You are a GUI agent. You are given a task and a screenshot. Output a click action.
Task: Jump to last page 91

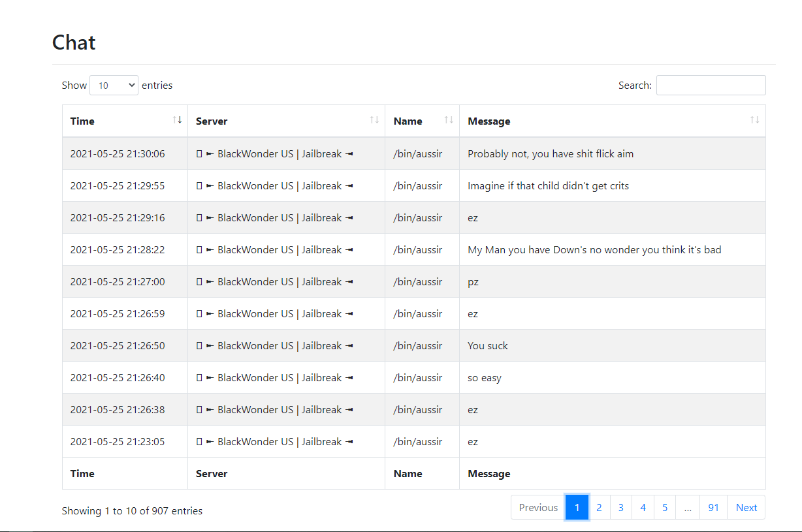click(x=713, y=507)
